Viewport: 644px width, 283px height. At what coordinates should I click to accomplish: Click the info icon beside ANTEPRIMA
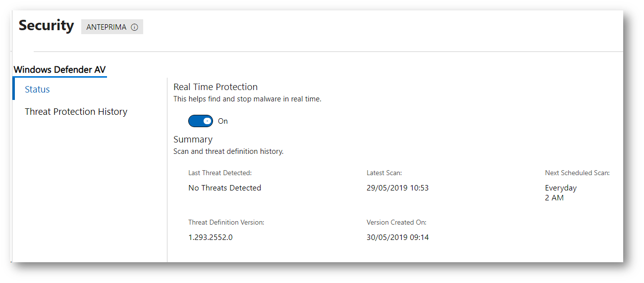pyautogui.click(x=134, y=28)
